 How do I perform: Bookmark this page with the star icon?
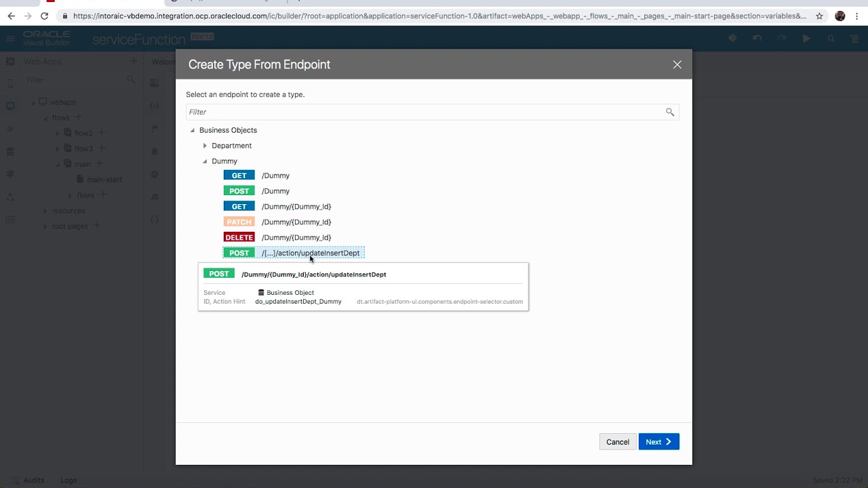819,16
